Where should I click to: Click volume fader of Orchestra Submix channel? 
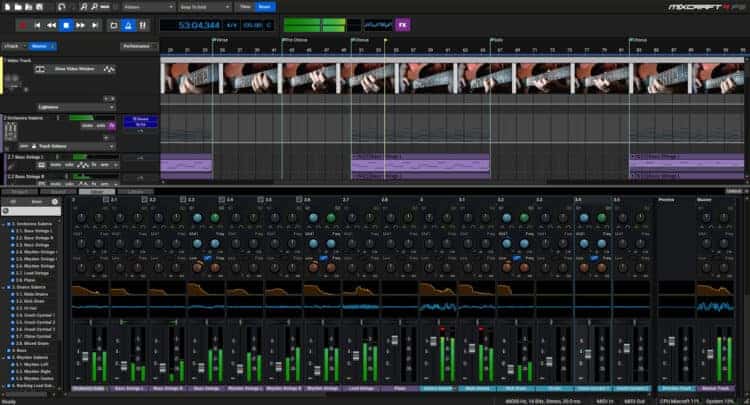[86, 357]
